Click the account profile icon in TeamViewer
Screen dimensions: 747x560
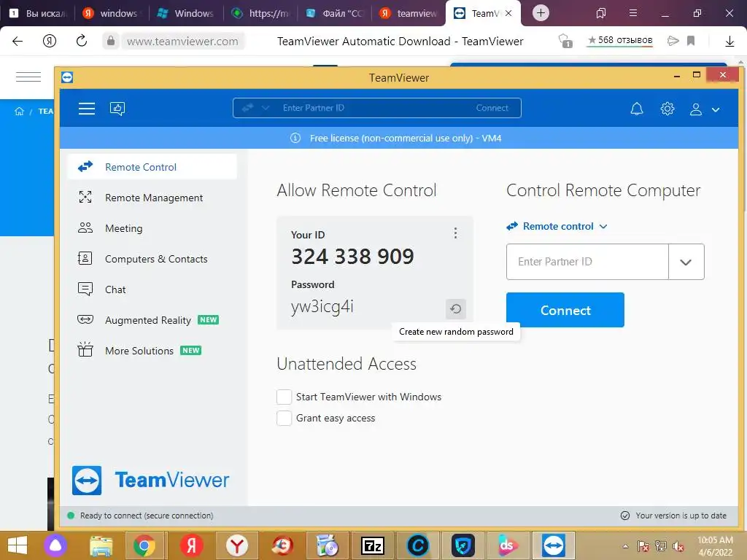[x=695, y=109]
